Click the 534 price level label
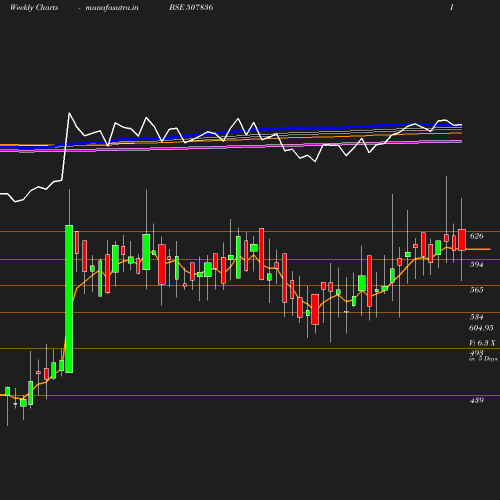This screenshot has width=500, height=500. 476,317
